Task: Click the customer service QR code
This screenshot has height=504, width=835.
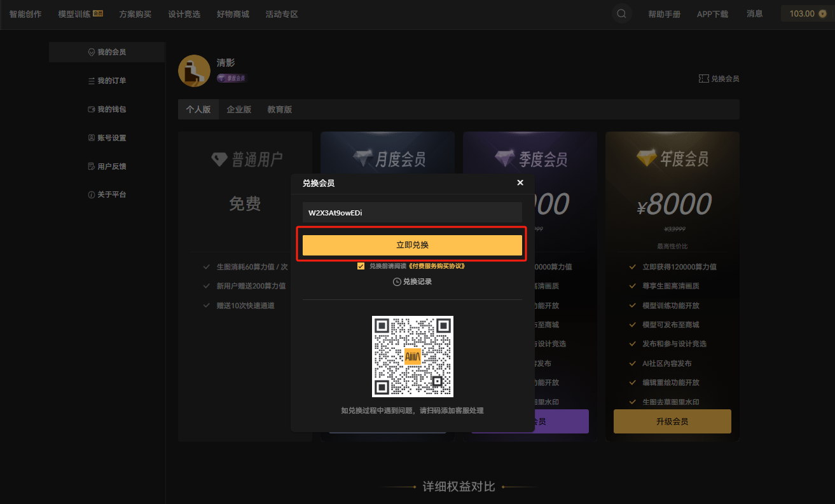Action: (x=412, y=357)
